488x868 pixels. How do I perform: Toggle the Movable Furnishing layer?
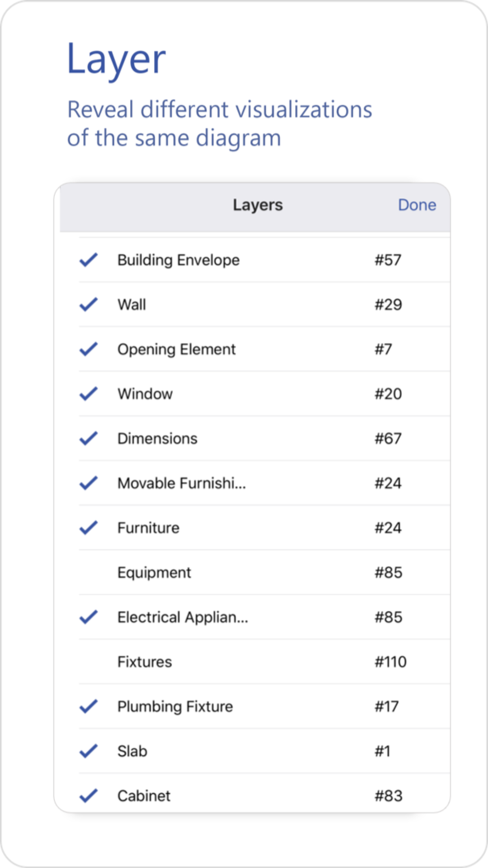(x=89, y=483)
